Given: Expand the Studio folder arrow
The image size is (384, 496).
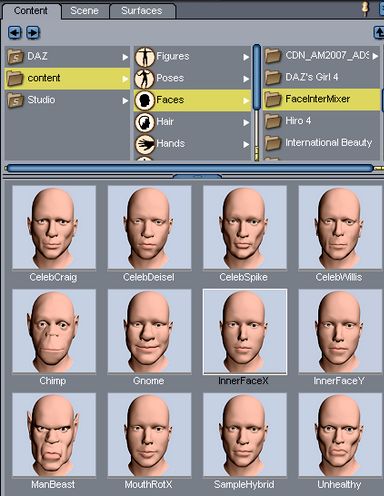Looking at the screenshot, I should click(125, 100).
